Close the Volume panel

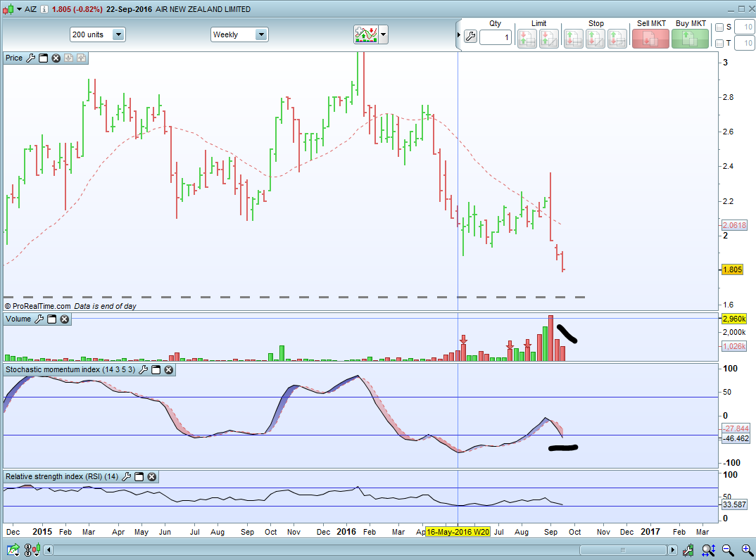point(64,319)
